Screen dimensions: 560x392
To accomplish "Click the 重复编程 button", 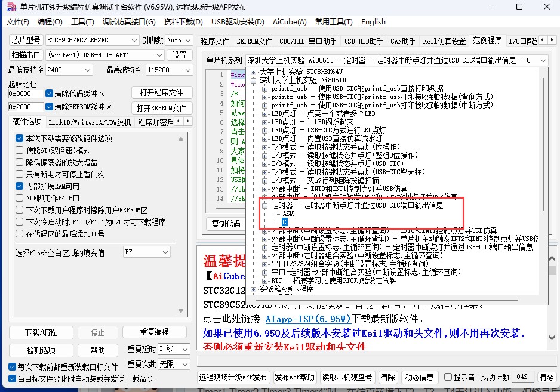I will pyautogui.click(x=154, y=332).
